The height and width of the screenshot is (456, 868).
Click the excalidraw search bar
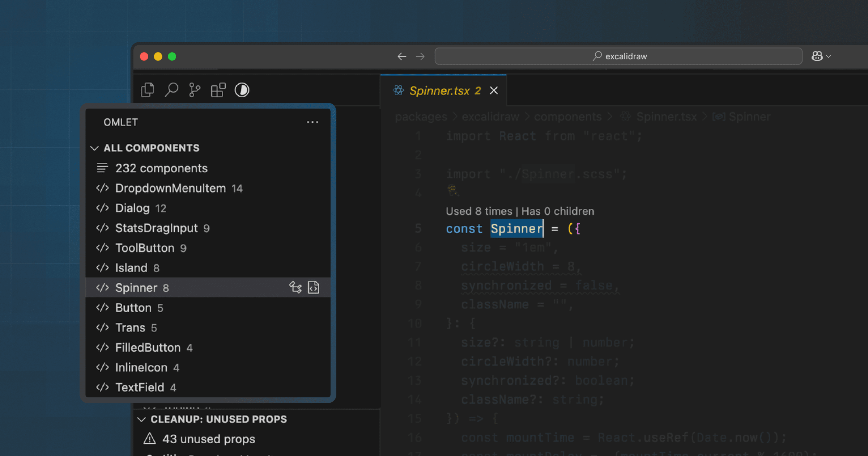pyautogui.click(x=618, y=56)
